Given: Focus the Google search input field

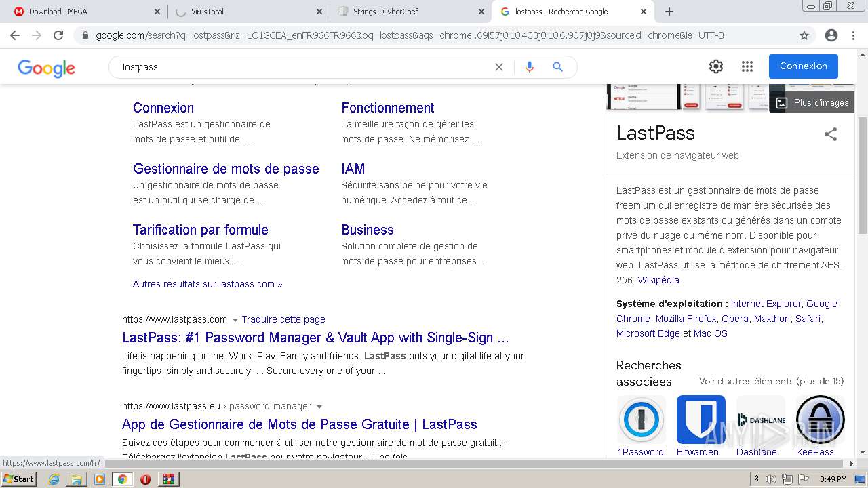Looking at the screenshot, I should click(x=305, y=67).
